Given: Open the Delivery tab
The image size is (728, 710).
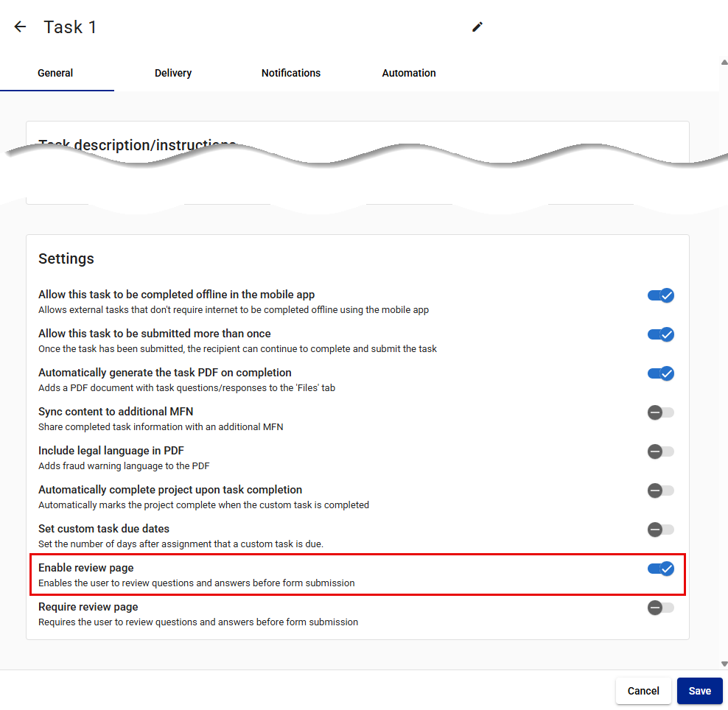Looking at the screenshot, I should point(173,73).
